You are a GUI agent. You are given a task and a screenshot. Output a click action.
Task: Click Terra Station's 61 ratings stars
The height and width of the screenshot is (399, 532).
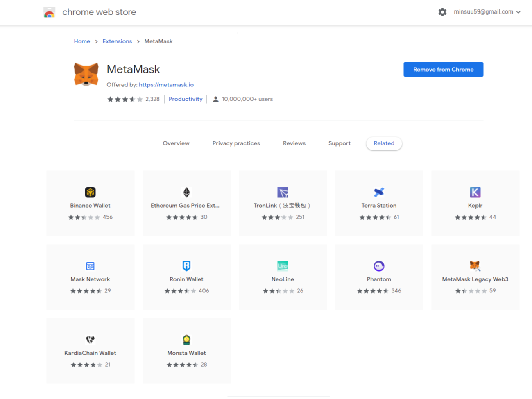pos(375,218)
